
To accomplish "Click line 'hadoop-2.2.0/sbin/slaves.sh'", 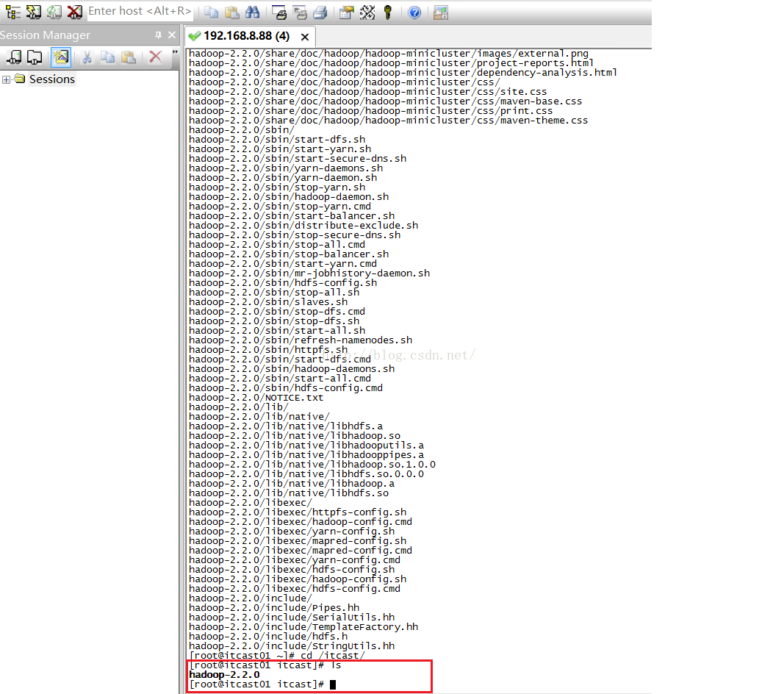I will (x=268, y=301).
